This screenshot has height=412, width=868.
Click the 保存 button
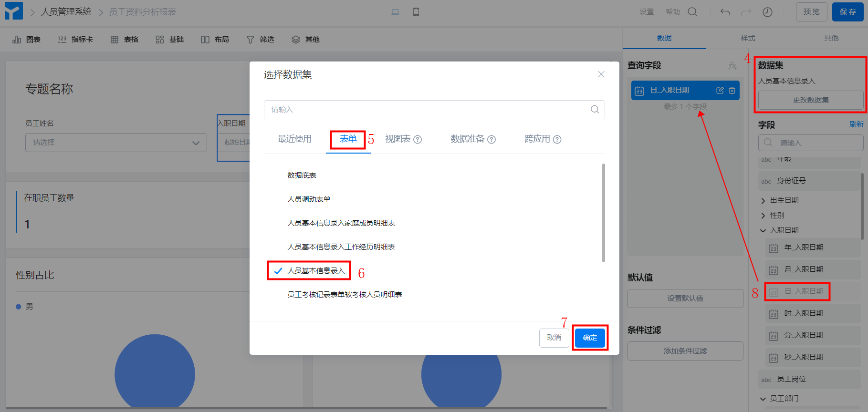[848, 12]
